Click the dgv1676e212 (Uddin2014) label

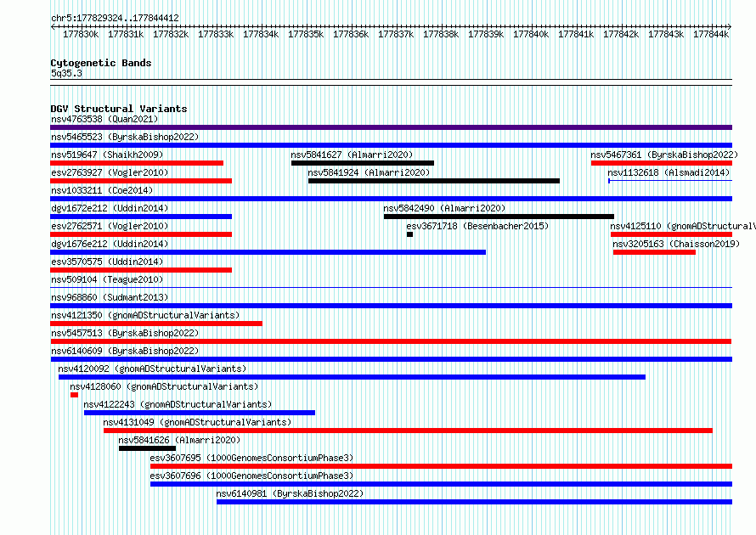[x=110, y=244]
